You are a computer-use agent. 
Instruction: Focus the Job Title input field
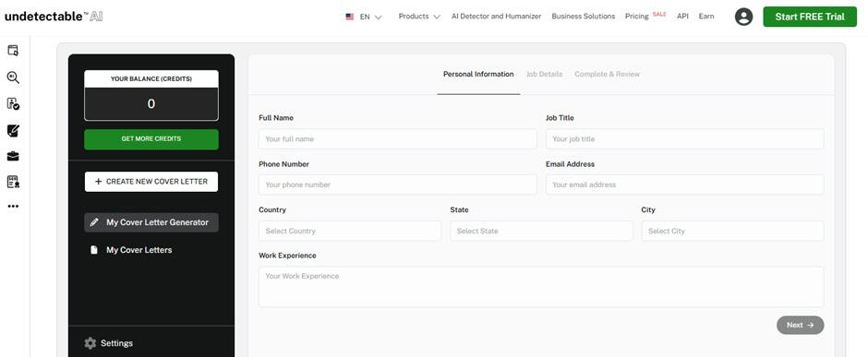point(685,138)
